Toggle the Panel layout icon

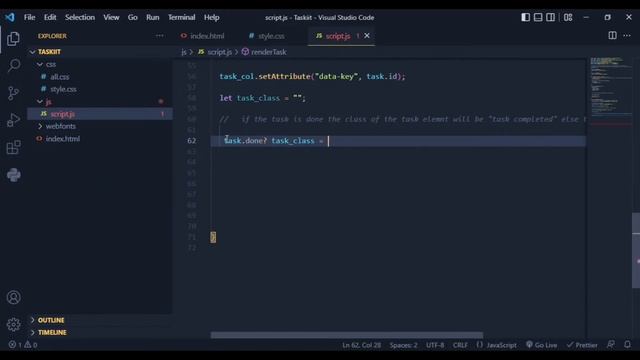[538, 17]
